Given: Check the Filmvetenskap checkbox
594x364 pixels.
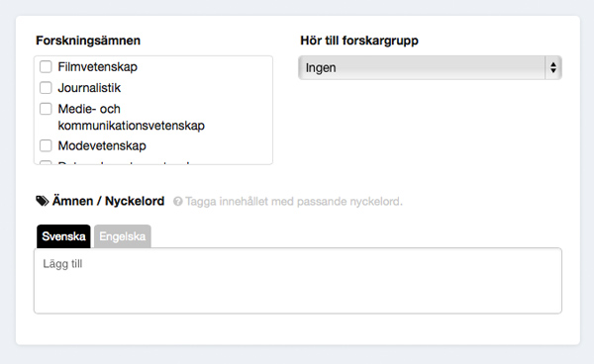Looking at the screenshot, I should (46, 67).
